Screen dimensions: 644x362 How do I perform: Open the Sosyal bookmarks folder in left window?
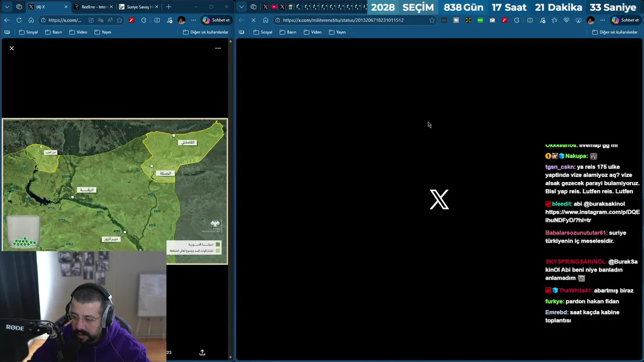[28, 32]
